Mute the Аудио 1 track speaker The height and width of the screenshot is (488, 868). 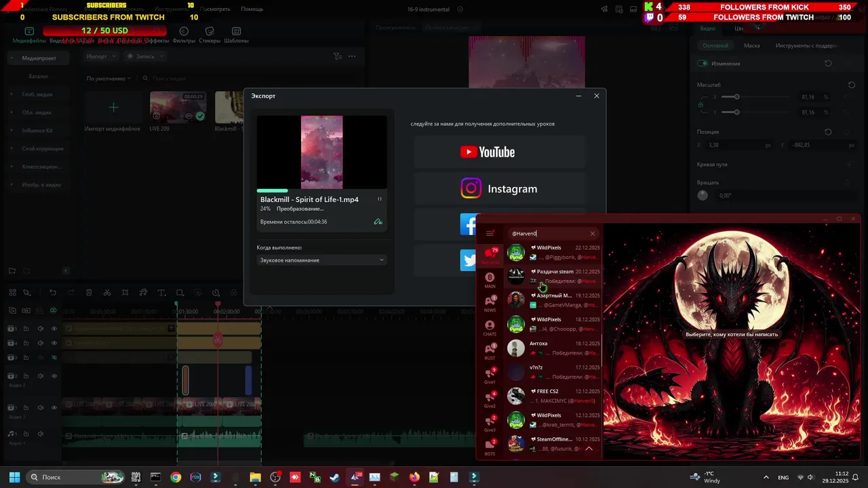coord(40,434)
